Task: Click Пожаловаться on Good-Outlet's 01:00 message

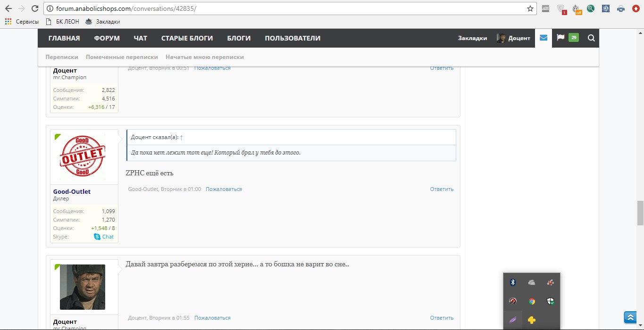Action: (x=224, y=189)
